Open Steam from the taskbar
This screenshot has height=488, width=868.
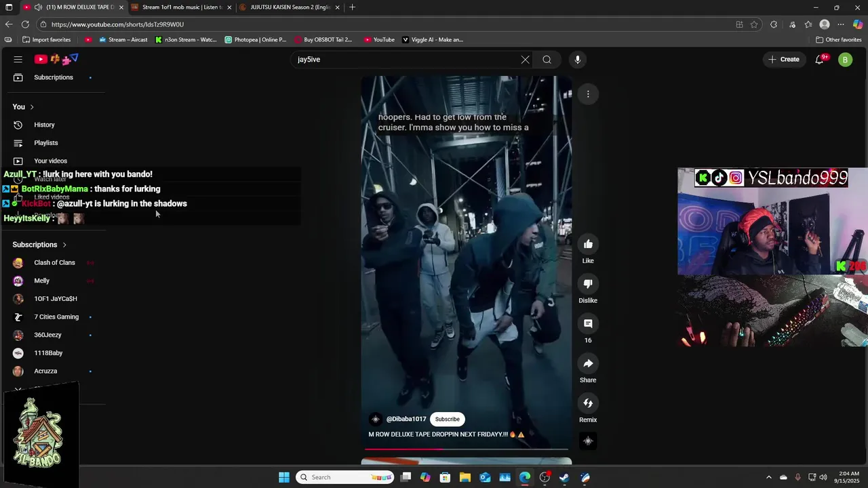coord(564,477)
